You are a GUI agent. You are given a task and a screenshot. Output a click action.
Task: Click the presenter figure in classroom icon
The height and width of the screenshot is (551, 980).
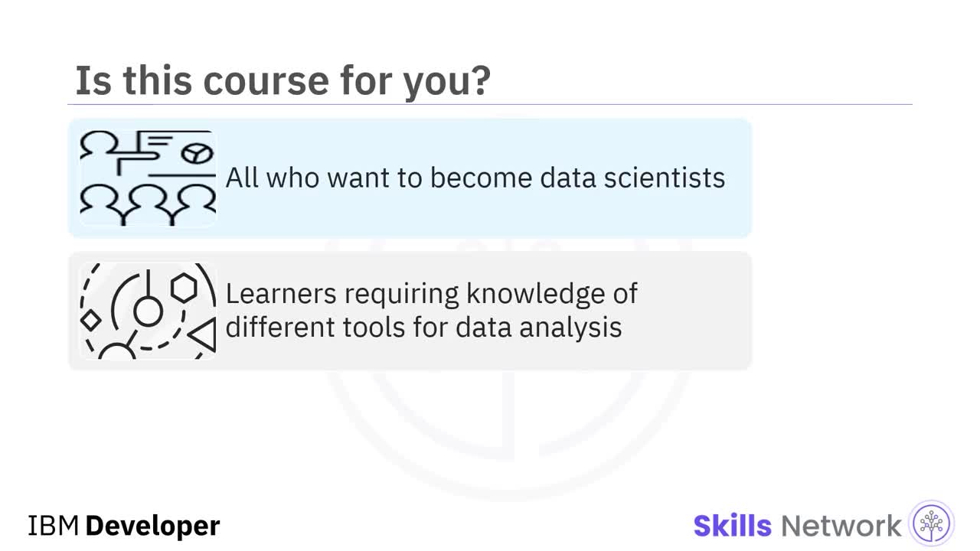pos(100,145)
